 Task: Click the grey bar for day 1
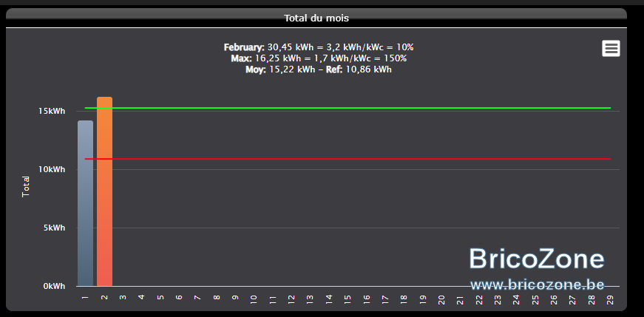[x=85, y=203]
